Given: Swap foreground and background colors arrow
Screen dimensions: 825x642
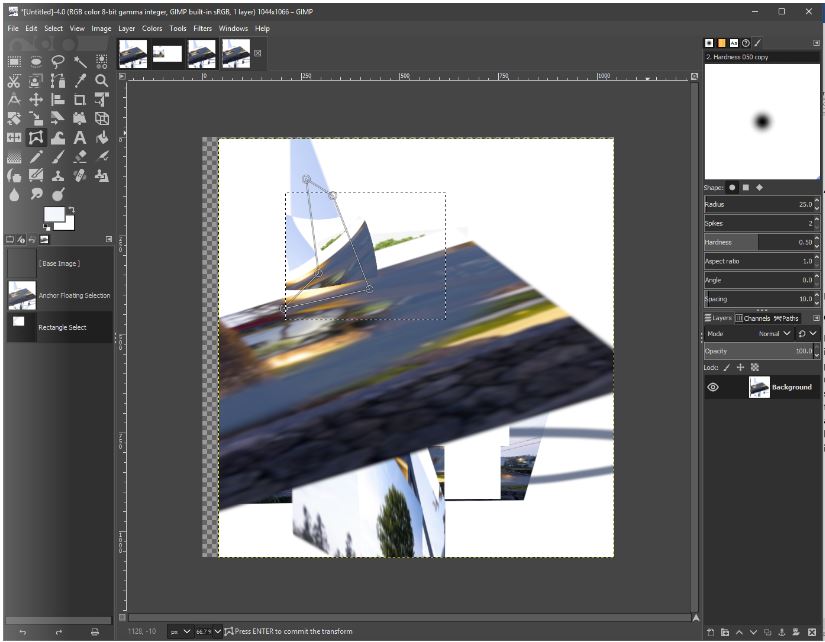Looking at the screenshot, I should coord(72,210).
